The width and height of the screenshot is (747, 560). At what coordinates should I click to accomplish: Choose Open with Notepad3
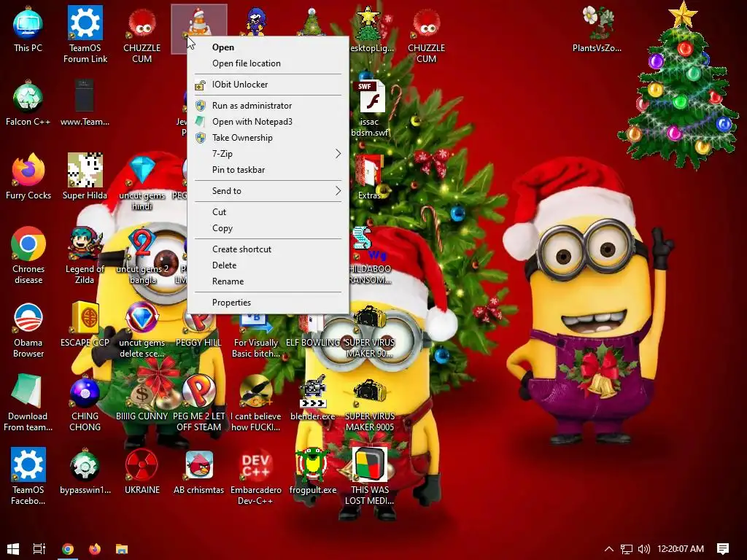tap(268, 122)
